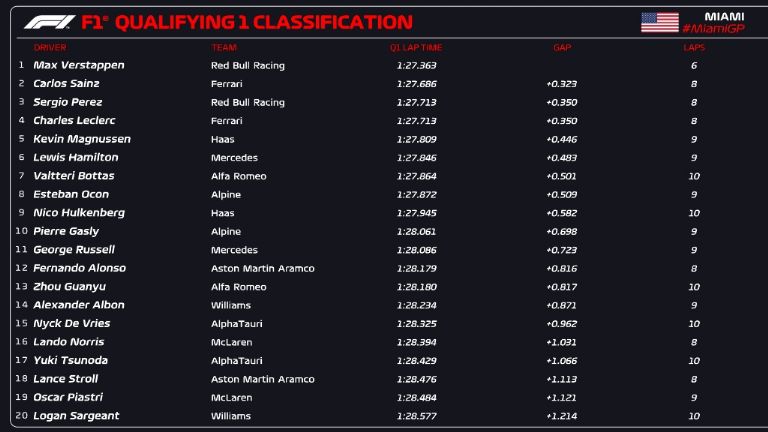Click Lewis Hamilton's driver name

(x=76, y=157)
